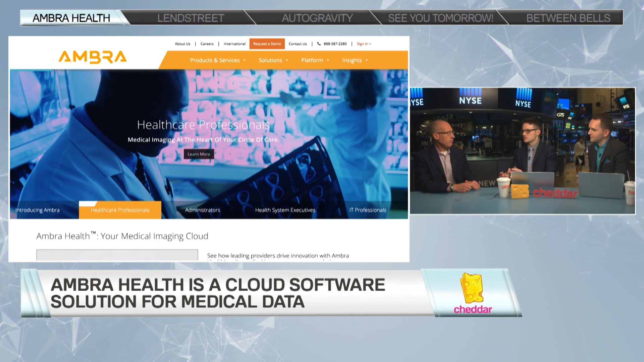
Task: Expand the Platform dropdown arrow
Action: coord(328,60)
